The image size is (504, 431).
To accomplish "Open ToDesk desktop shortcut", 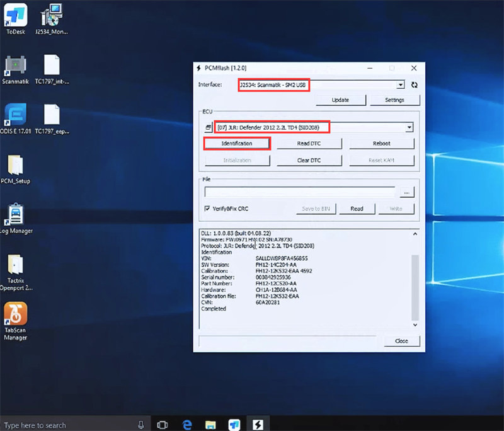I will [16, 14].
